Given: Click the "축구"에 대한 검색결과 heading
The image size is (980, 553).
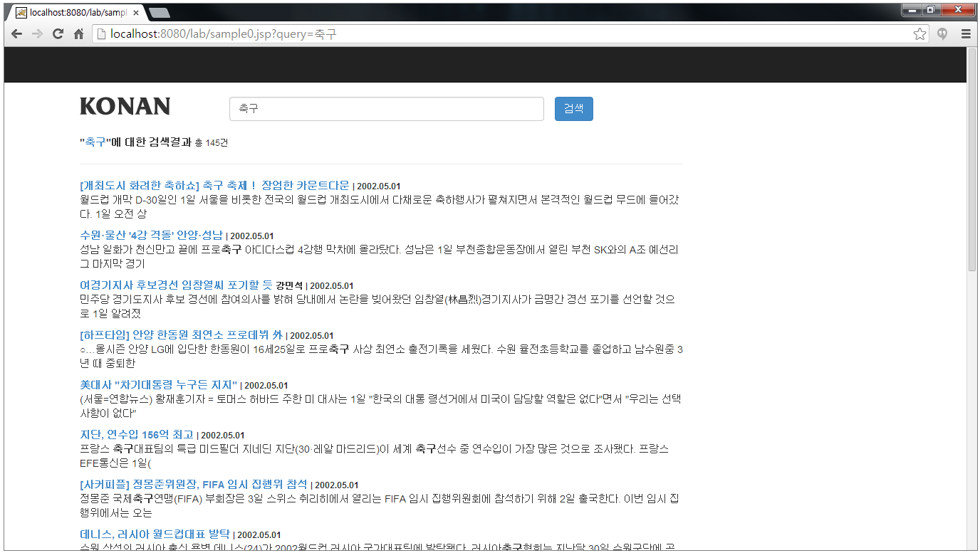Looking at the screenshot, I should coord(135,142).
